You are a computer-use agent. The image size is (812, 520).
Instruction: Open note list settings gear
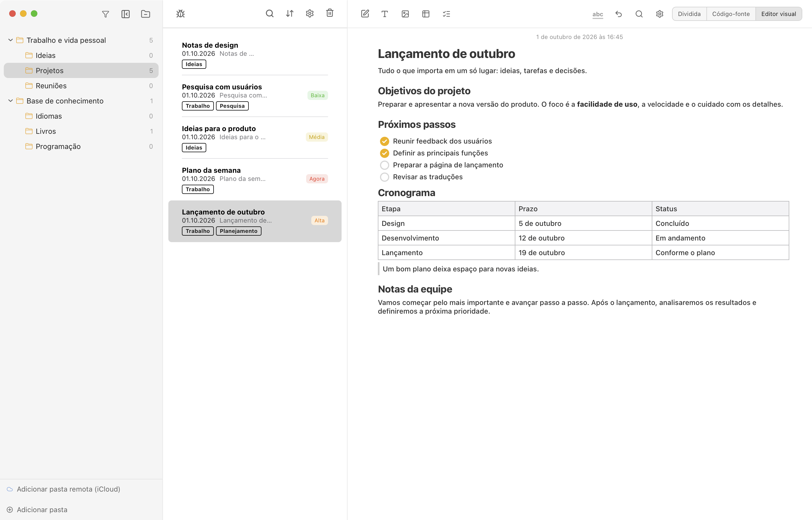point(310,14)
